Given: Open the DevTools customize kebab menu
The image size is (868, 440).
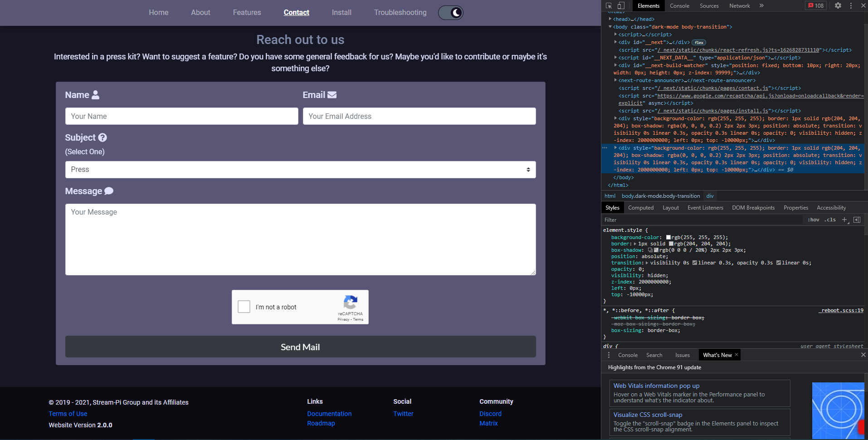Looking at the screenshot, I should point(851,6).
